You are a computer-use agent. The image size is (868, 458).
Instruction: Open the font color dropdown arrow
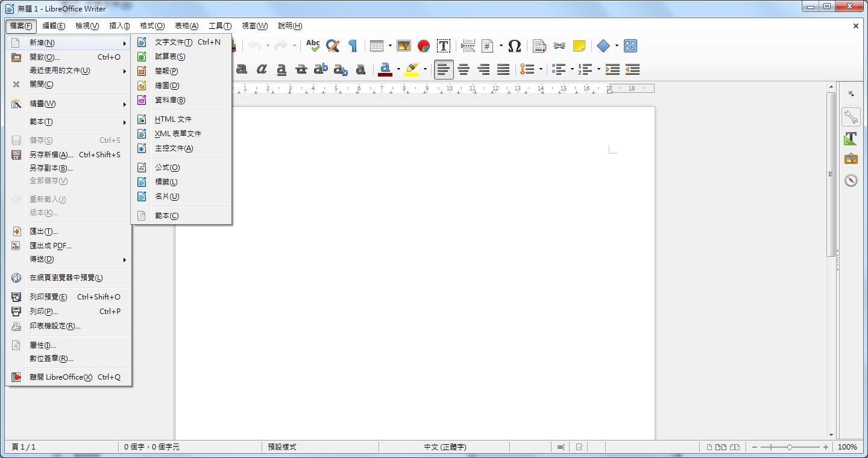click(x=397, y=70)
